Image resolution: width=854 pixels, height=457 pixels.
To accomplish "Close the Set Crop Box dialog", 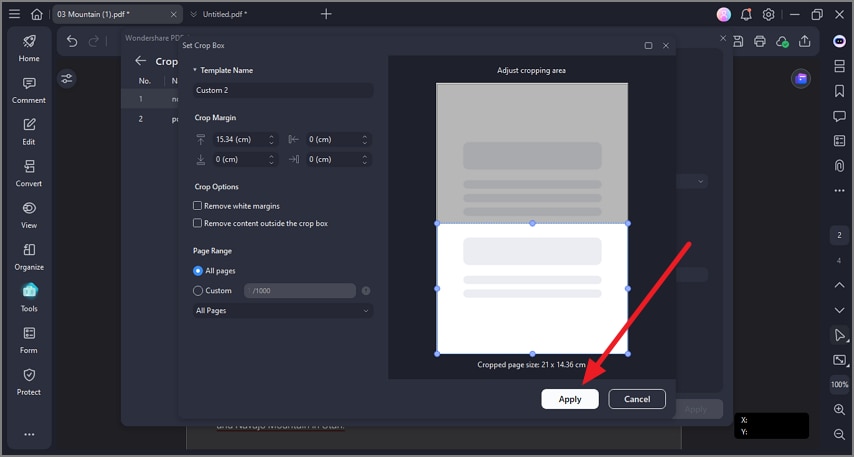I will click(666, 46).
